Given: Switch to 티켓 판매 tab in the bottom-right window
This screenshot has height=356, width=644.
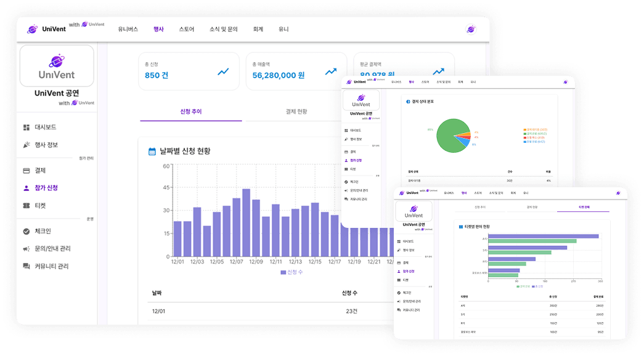Looking at the screenshot, I should tap(584, 208).
